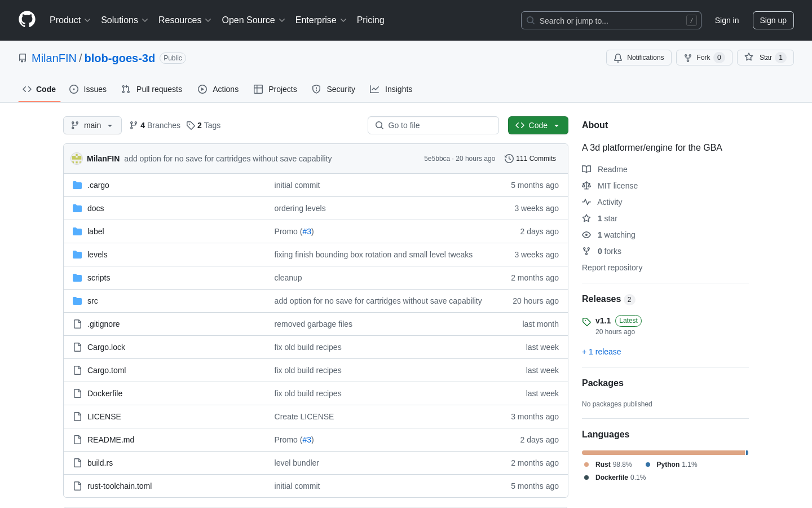812x508 pixels.
Task: Click the Search or jump to field
Action: tap(611, 20)
